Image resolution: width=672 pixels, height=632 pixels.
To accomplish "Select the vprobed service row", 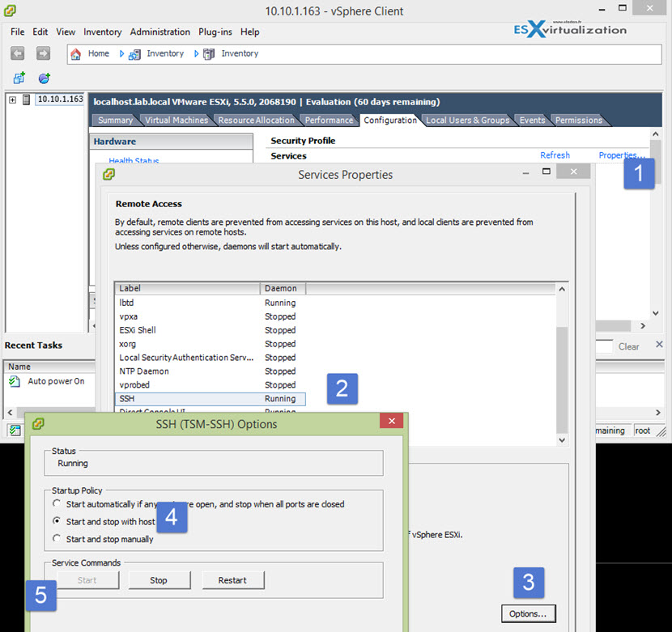I will [211, 384].
